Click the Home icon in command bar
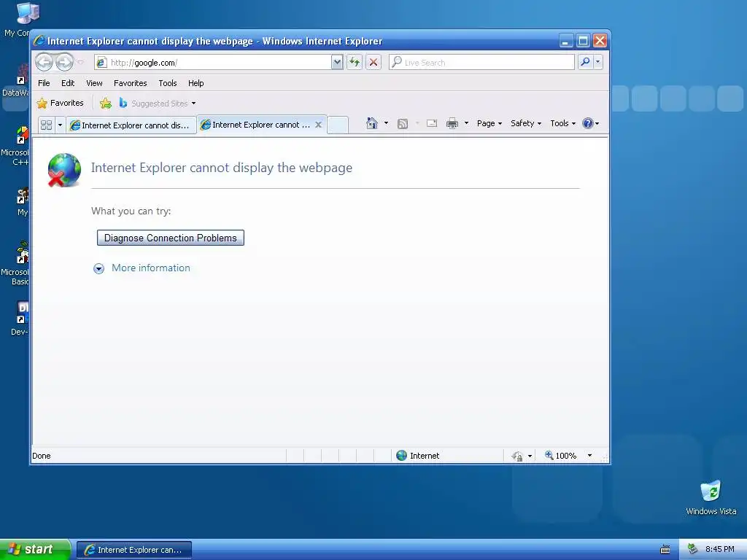The width and height of the screenshot is (747, 560). click(371, 123)
